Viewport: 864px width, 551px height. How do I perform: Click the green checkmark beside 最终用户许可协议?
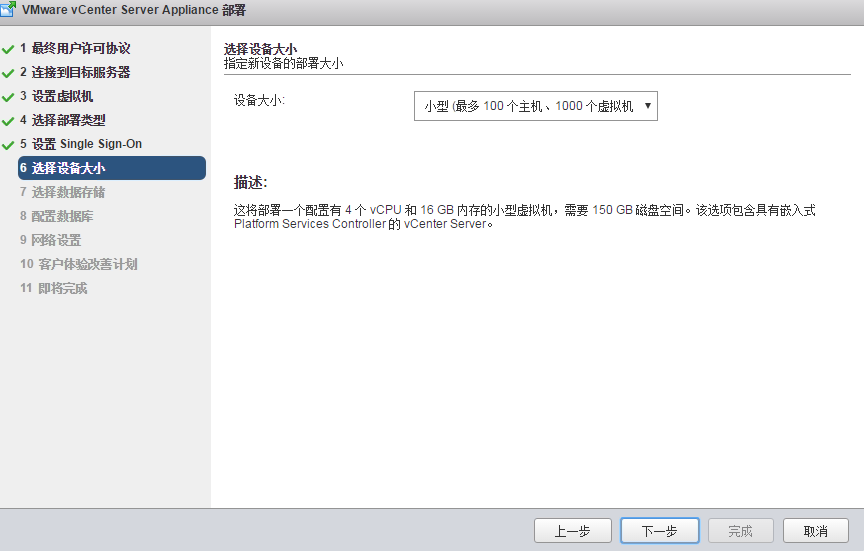pyautogui.click(x=8, y=50)
